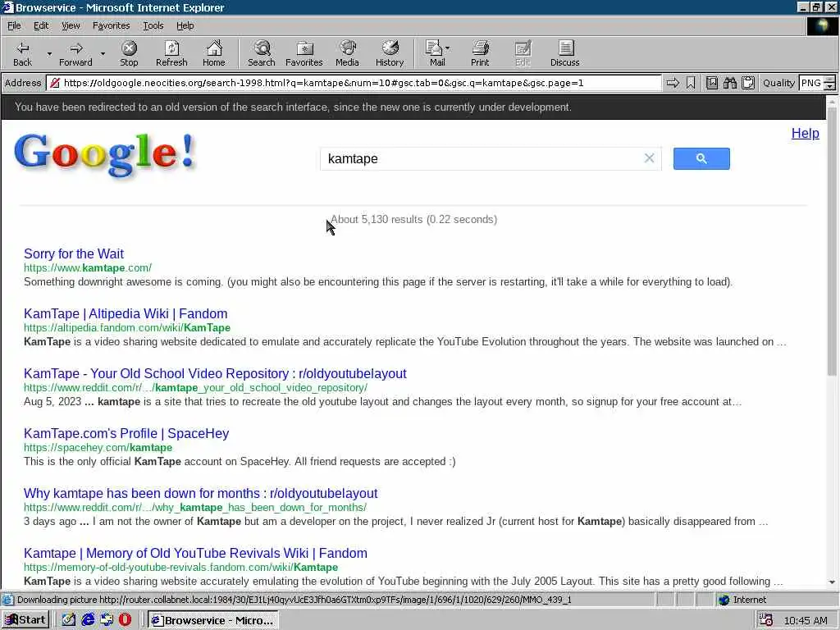This screenshot has height=630, width=840.
Task: Click the scrollbar down arrow
Action: [832, 582]
